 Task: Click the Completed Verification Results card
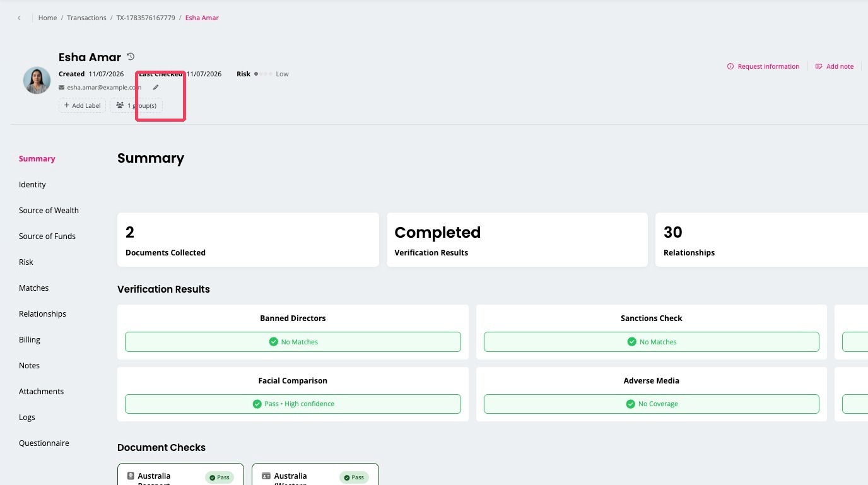coord(517,240)
